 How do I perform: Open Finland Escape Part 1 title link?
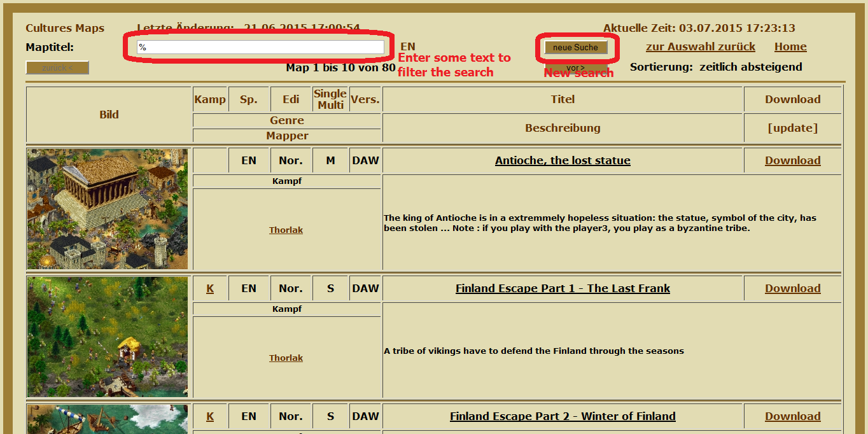[x=563, y=288]
